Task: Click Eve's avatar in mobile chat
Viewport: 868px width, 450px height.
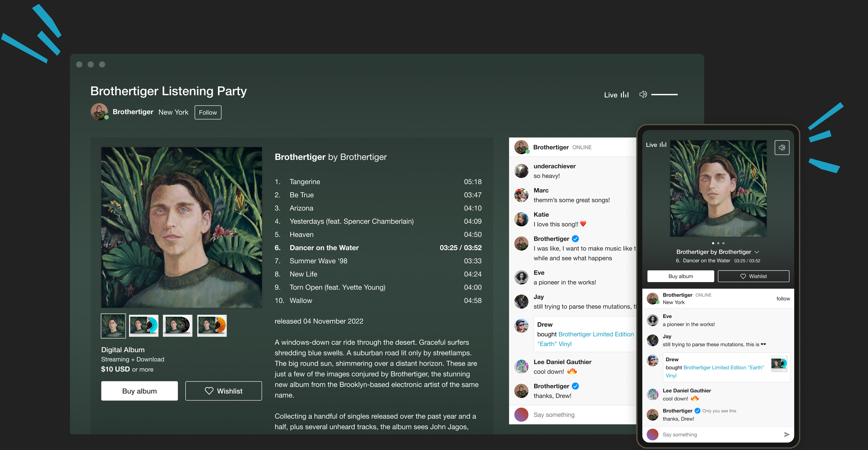Action: click(652, 320)
